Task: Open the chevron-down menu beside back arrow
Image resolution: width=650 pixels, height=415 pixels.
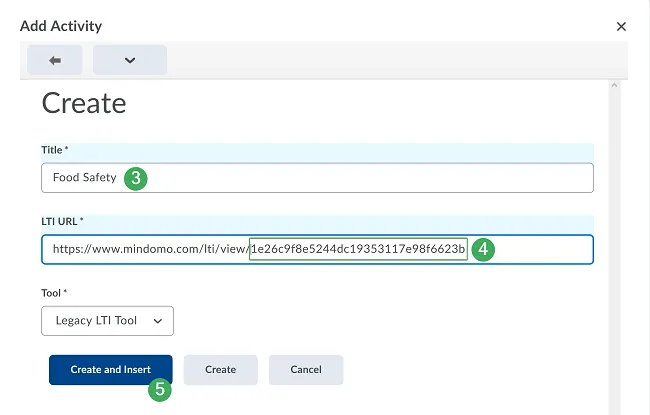Action: [x=130, y=60]
